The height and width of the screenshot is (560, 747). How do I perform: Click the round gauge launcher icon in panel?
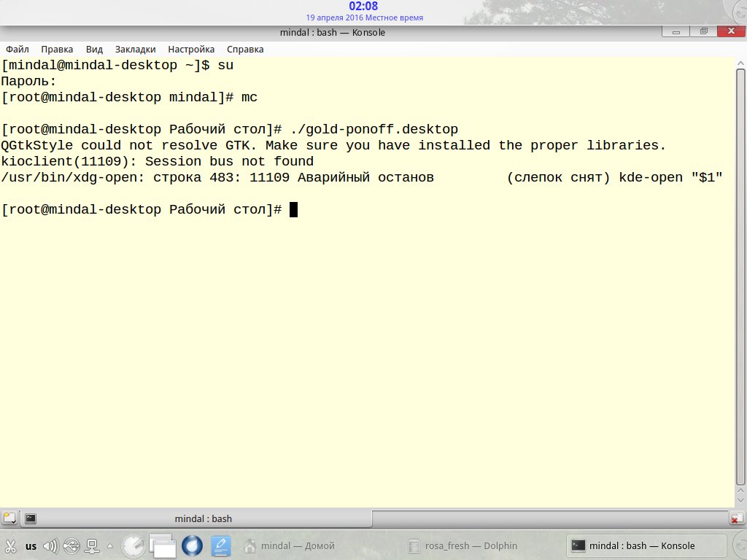(x=133, y=545)
